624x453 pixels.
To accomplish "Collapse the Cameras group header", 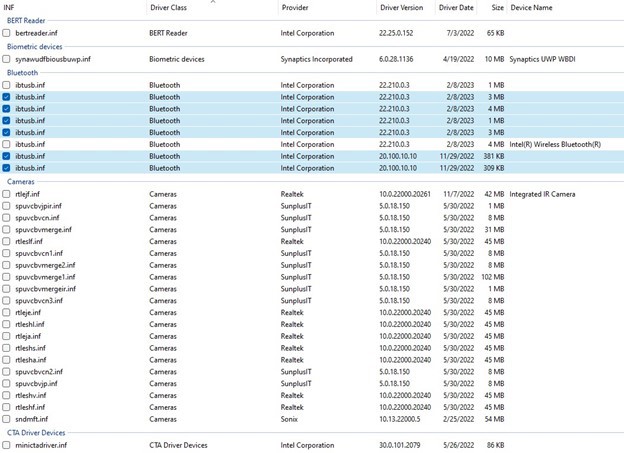I will coord(22,182).
